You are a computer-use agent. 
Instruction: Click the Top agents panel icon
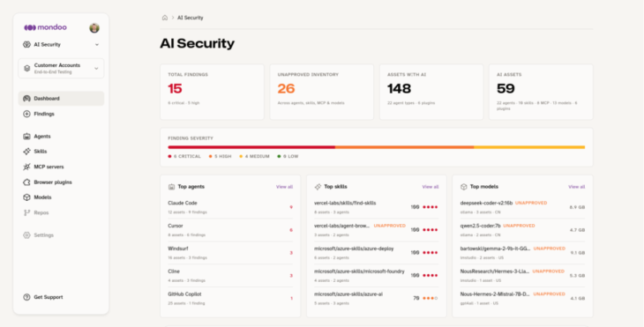pos(172,187)
